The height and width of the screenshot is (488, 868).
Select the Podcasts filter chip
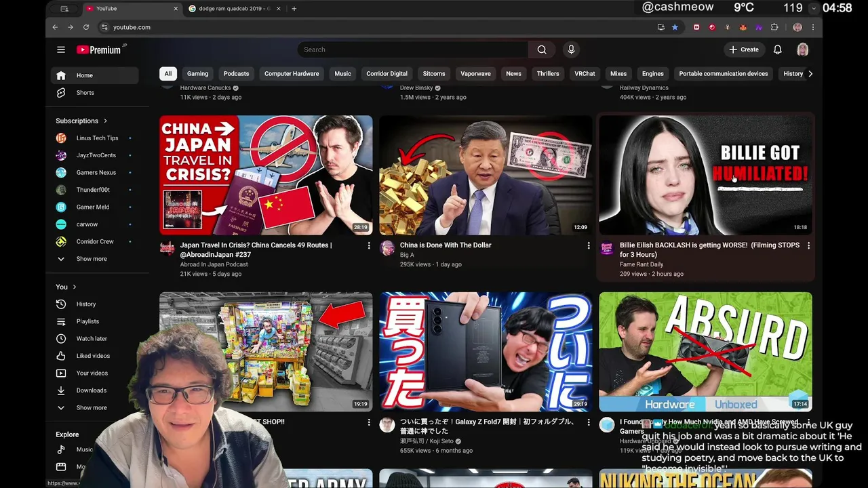[236, 74]
